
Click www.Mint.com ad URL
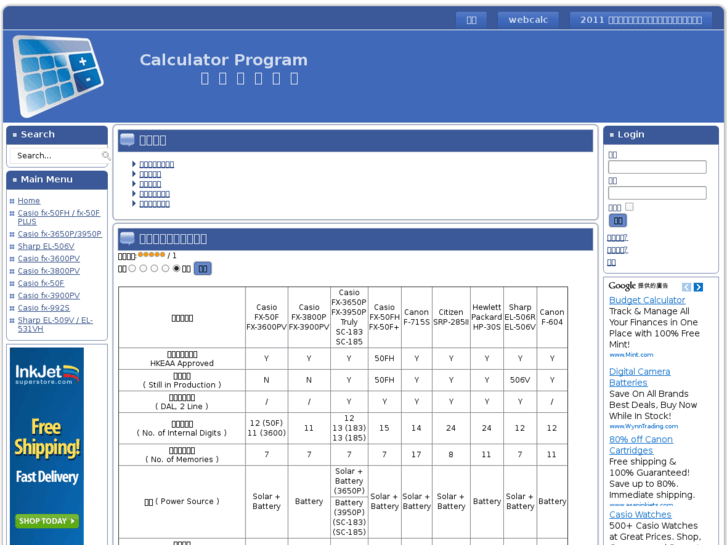(631, 355)
